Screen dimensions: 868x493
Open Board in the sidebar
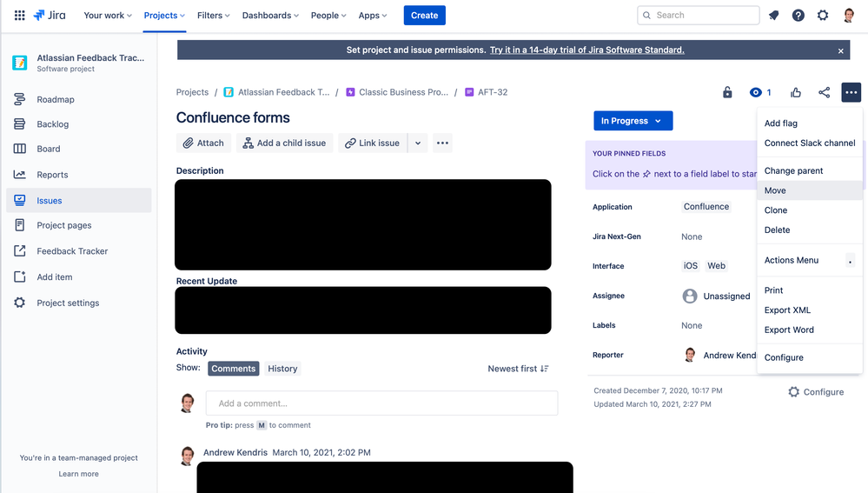pyautogui.click(x=78, y=149)
